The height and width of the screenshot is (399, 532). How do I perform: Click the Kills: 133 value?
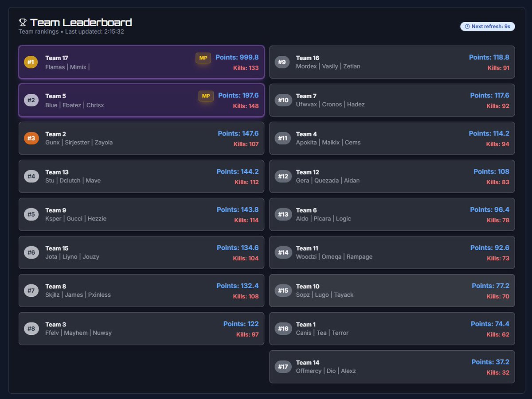point(246,68)
